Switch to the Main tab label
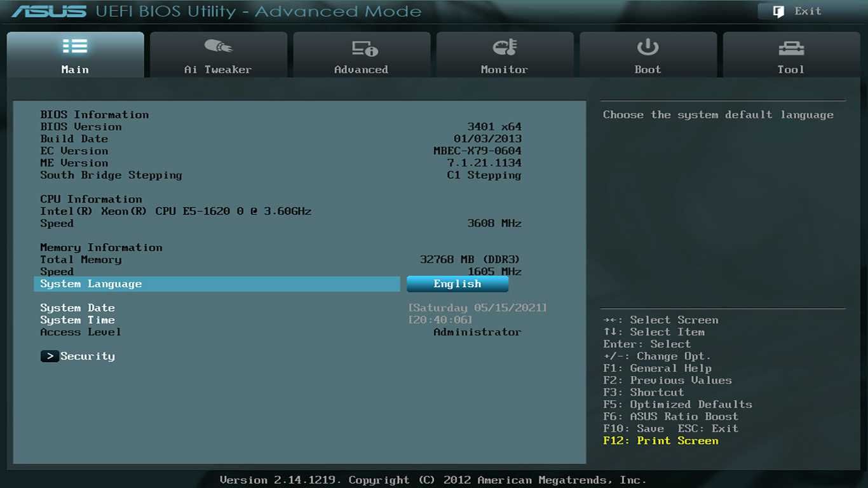The image size is (868, 488). pos(75,70)
